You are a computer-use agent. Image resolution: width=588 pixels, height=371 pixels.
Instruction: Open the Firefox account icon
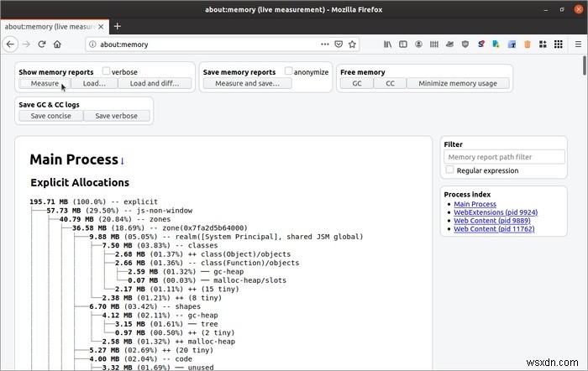418,44
